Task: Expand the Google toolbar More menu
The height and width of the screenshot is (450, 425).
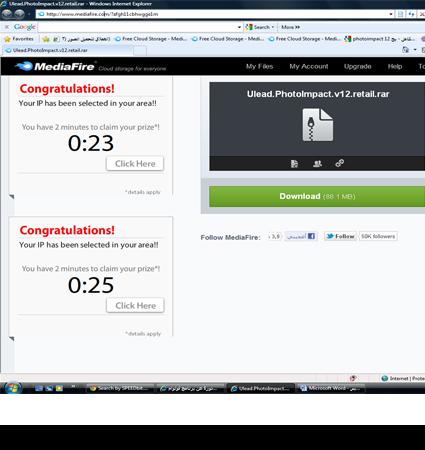Action: point(290,27)
